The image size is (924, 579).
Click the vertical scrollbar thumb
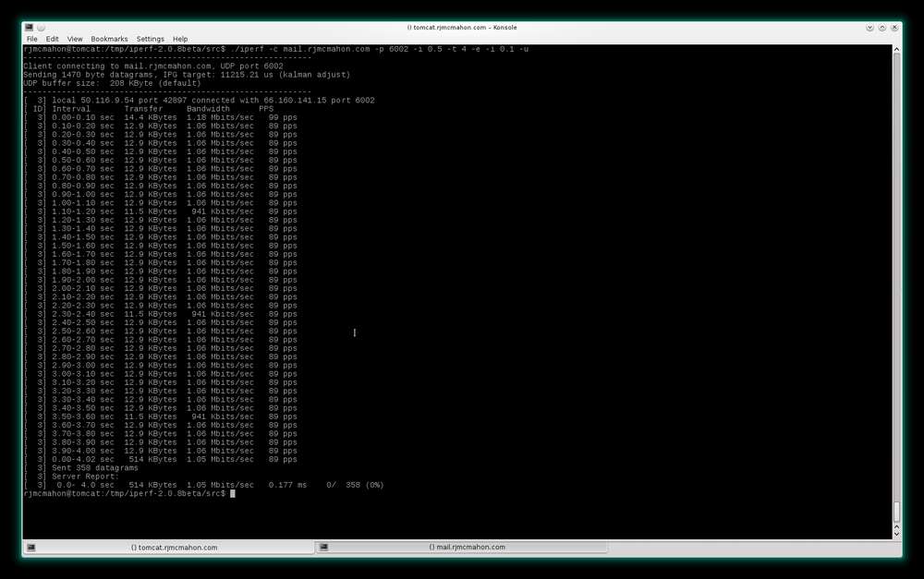[897, 512]
